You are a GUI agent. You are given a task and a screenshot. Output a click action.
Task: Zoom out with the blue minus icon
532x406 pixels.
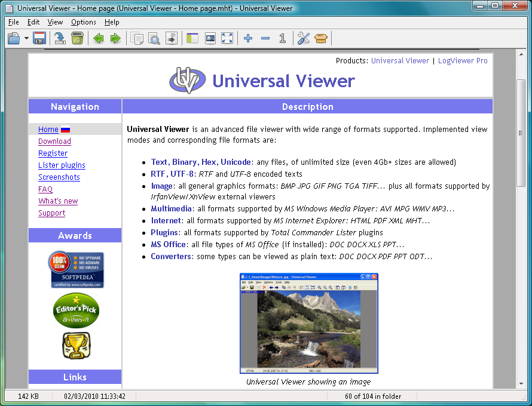[x=265, y=38]
